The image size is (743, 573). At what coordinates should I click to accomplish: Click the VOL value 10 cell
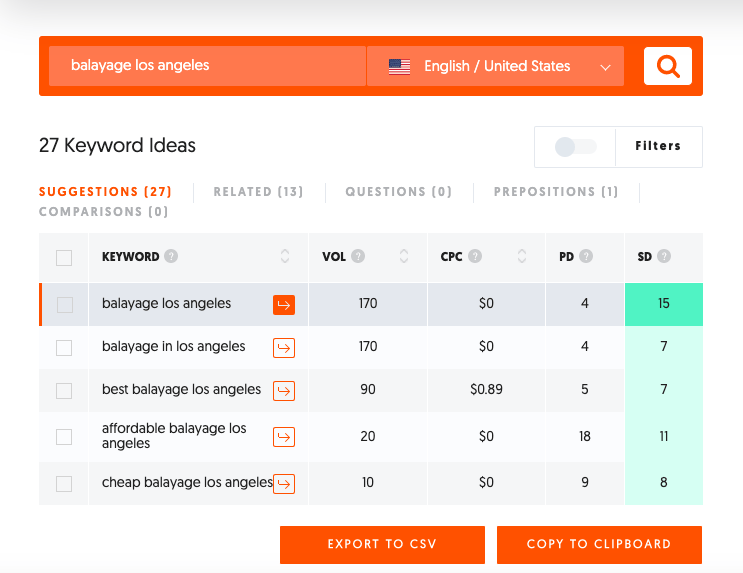point(368,482)
